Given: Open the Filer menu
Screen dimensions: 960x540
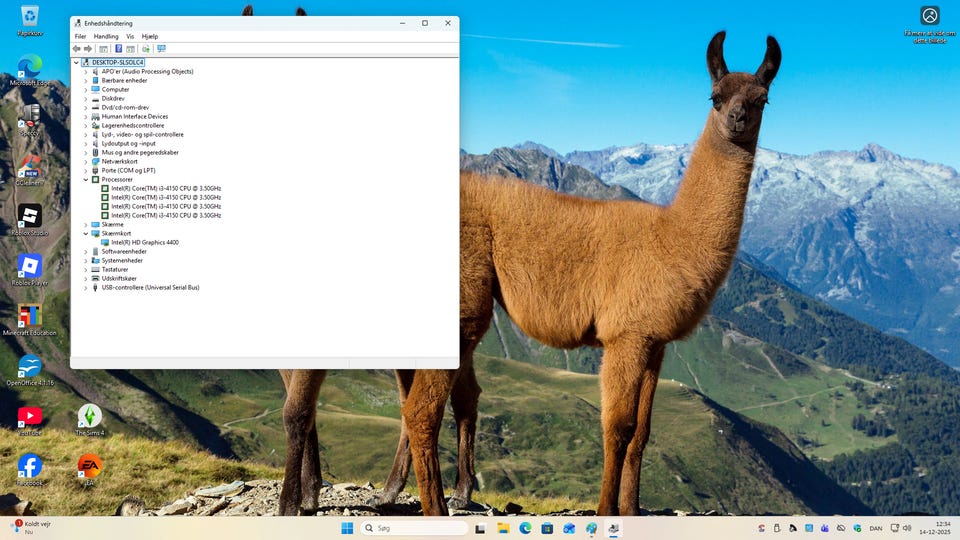Looking at the screenshot, I should pos(80,36).
